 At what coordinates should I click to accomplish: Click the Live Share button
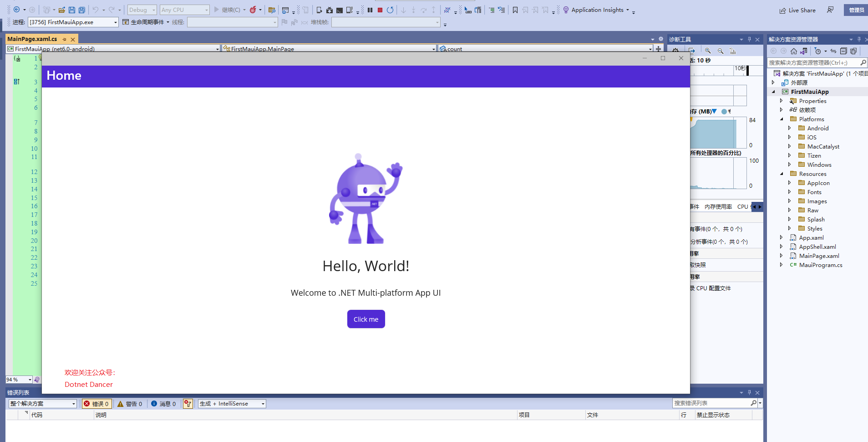coord(797,10)
